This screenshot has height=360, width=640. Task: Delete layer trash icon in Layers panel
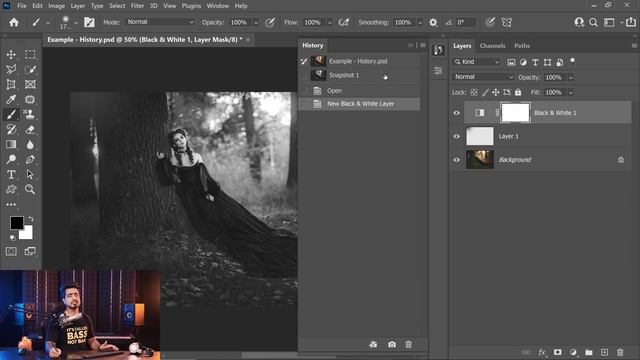click(x=620, y=352)
